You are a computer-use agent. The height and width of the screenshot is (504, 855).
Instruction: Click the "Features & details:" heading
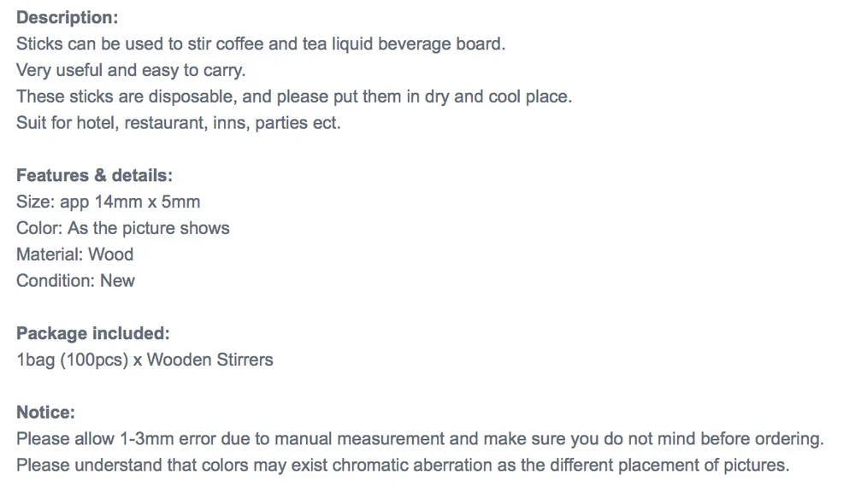(x=94, y=175)
